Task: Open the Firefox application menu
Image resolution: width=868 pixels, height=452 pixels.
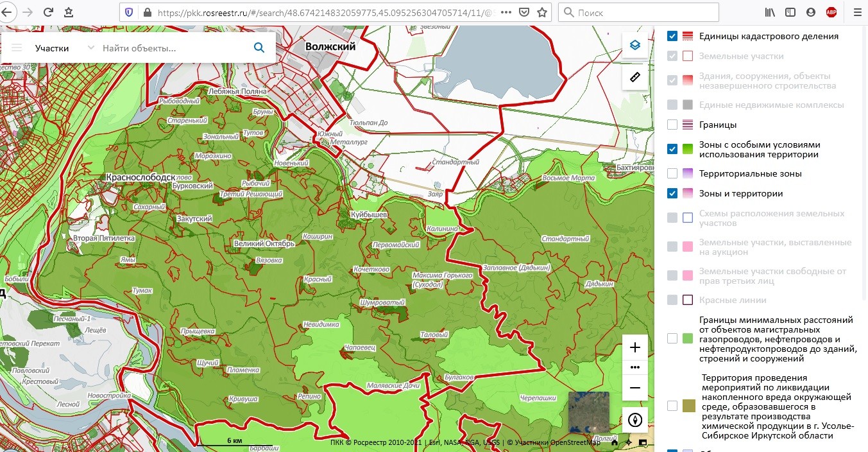Action: (856, 12)
